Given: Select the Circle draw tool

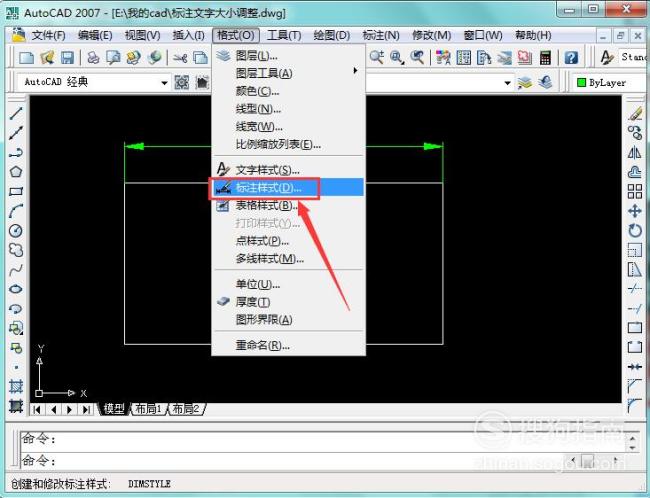Looking at the screenshot, I should click(x=16, y=231).
